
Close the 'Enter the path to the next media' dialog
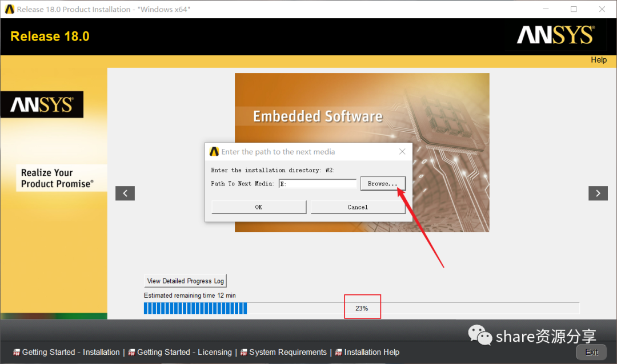402,152
